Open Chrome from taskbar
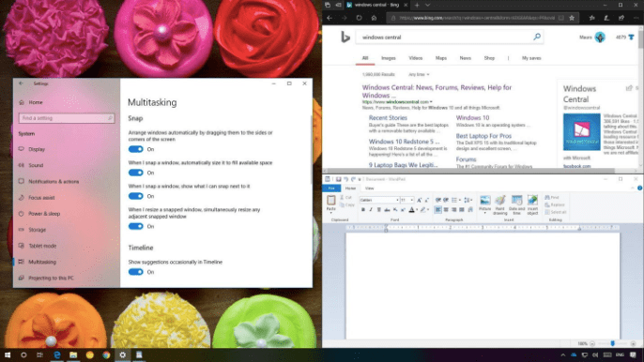The height and width of the screenshot is (362, 644). (106, 354)
